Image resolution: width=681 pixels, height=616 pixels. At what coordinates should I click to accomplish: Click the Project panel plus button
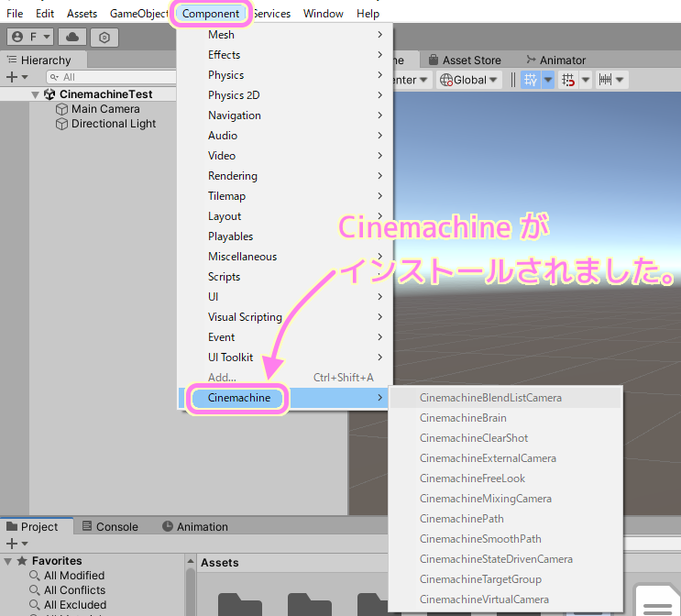12,544
